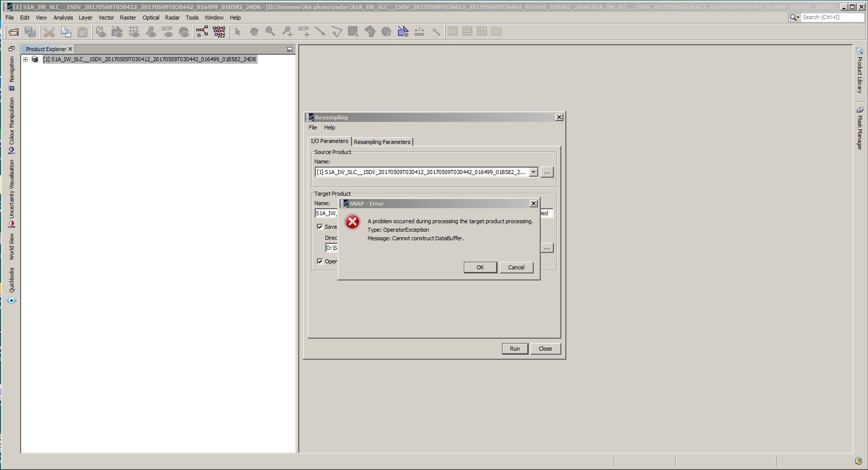Select the Magic Wand tool
This screenshot has width=868, height=470.
coord(436,32)
